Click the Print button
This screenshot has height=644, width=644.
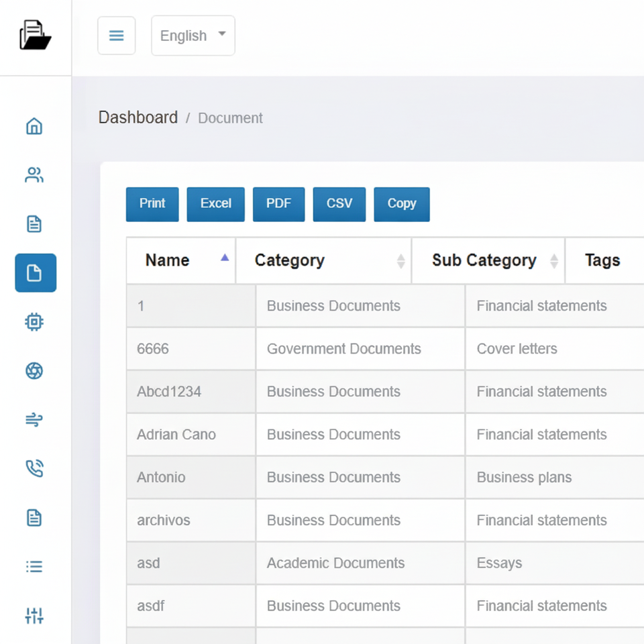pos(152,204)
